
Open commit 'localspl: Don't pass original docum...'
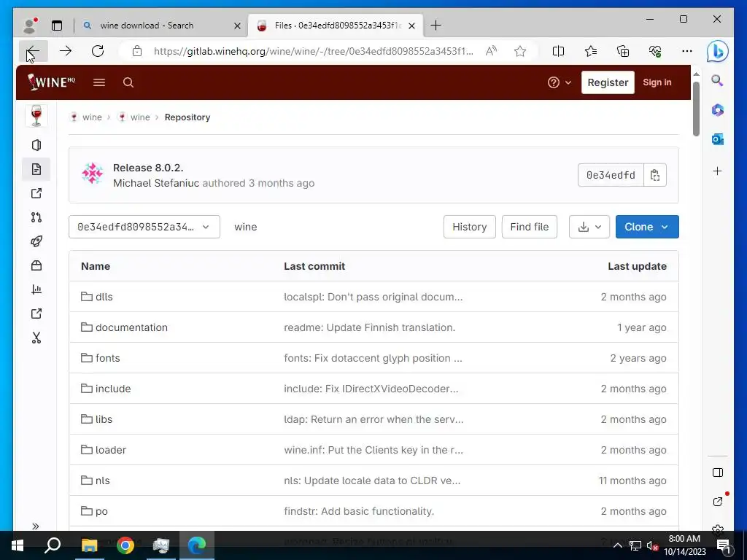pos(373,297)
